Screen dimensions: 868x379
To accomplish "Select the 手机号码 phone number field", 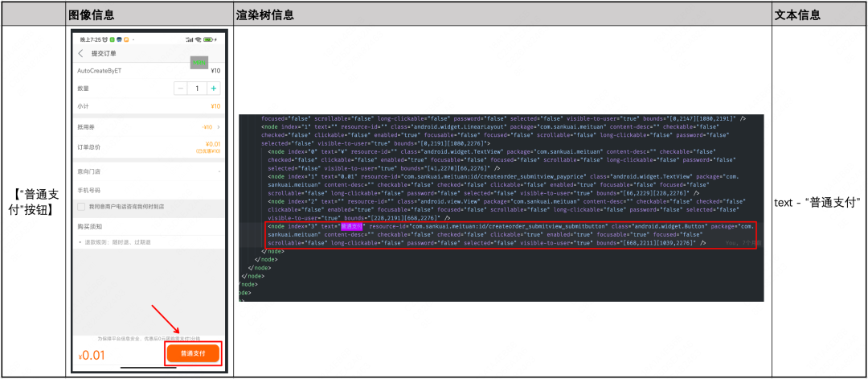I will coord(149,190).
